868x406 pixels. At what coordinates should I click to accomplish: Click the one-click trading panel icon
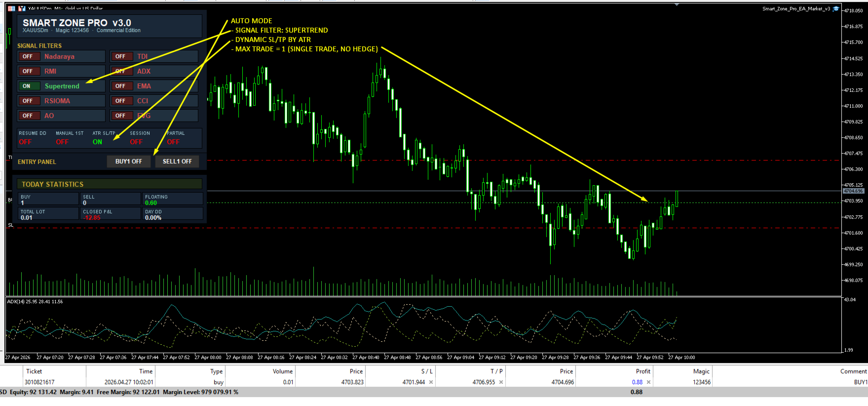(x=22, y=8)
